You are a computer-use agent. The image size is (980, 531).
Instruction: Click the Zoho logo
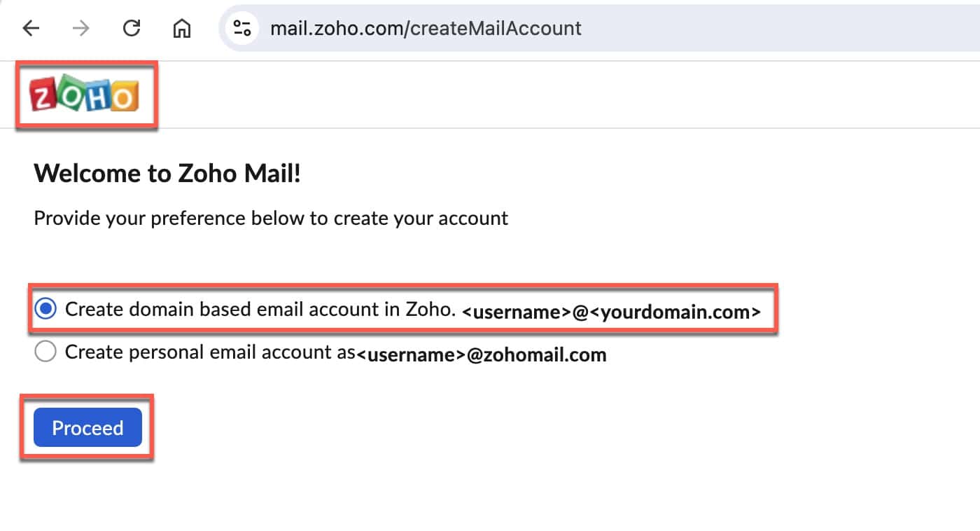pos(85,95)
